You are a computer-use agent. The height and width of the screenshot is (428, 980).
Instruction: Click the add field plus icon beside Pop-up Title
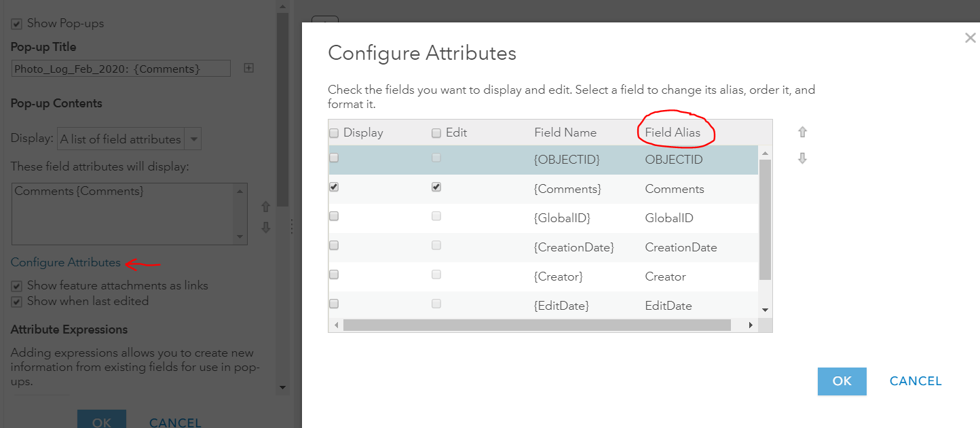click(x=249, y=68)
